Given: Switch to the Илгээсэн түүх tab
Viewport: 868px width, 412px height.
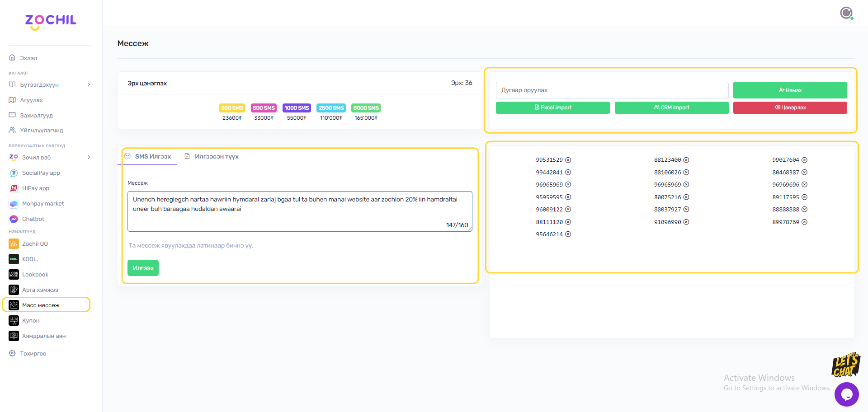Looking at the screenshot, I should point(212,156).
